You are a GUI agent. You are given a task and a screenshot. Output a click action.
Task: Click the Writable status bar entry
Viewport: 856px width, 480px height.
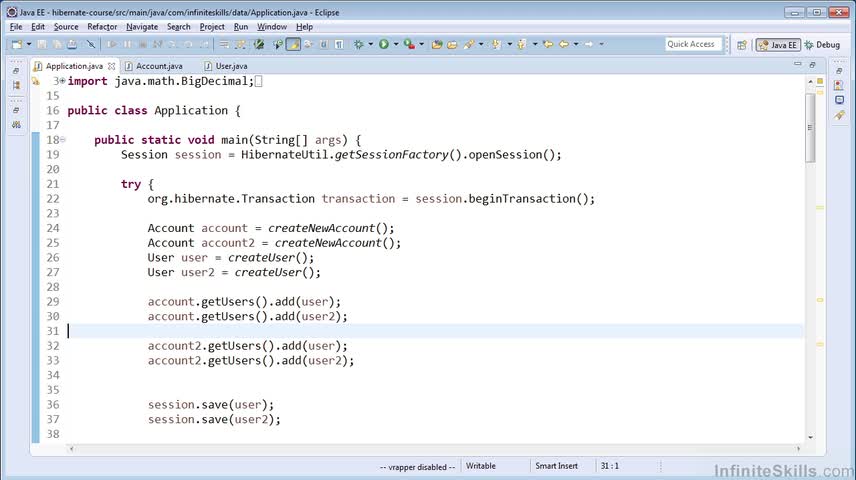[480, 466]
